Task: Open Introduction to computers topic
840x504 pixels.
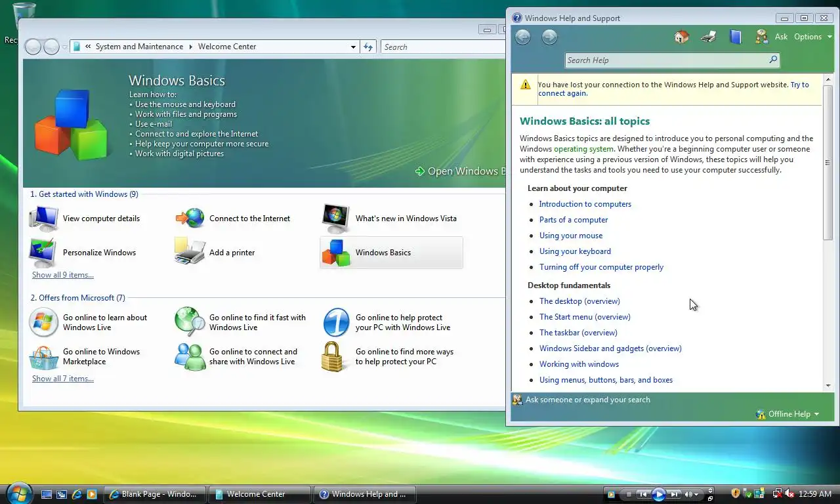Action: click(x=585, y=204)
